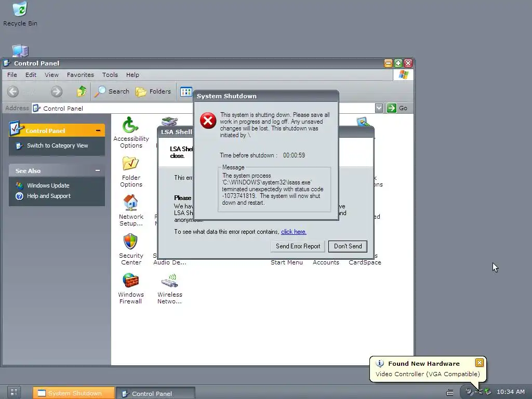Select Control Panel taskbar button
The image size is (532, 399).
[156, 393]
